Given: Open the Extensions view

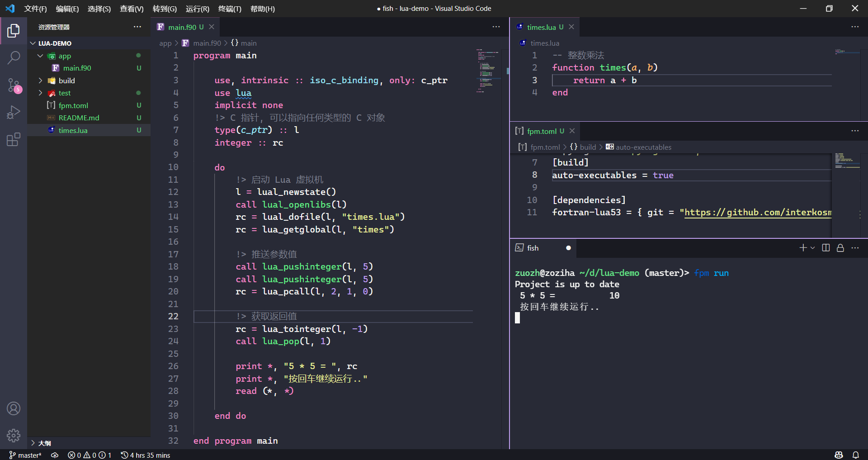Looking at the screenshot, I should click(14, 139).
